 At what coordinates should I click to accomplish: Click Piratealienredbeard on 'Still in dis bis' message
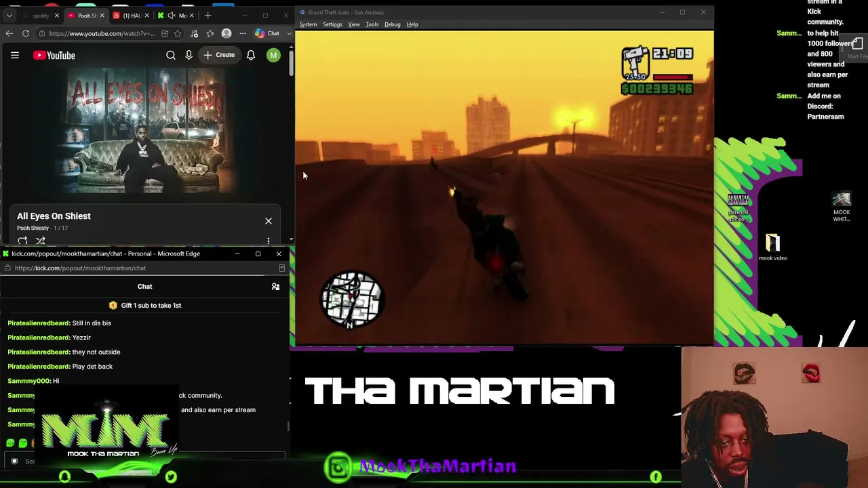tap(39, 323)
